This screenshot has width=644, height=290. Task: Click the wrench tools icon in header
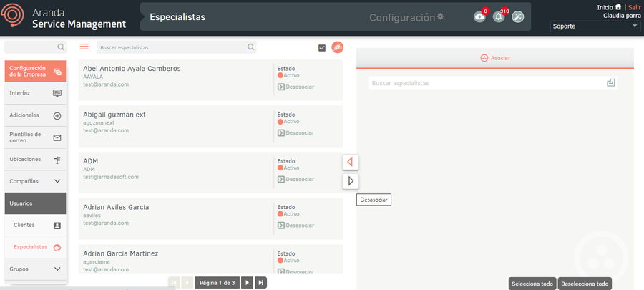tap(518, 16)
